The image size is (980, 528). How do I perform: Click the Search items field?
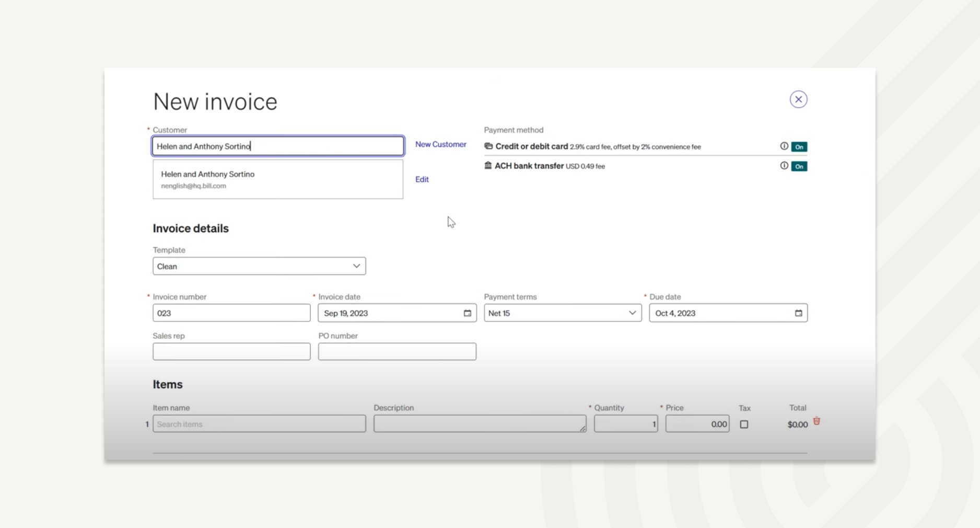point(259,424)
